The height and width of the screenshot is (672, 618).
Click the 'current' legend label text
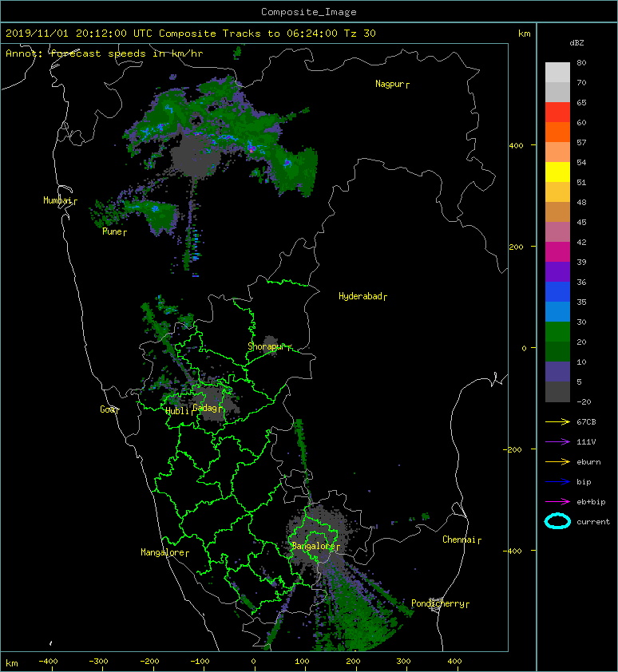tap(593, 522)
